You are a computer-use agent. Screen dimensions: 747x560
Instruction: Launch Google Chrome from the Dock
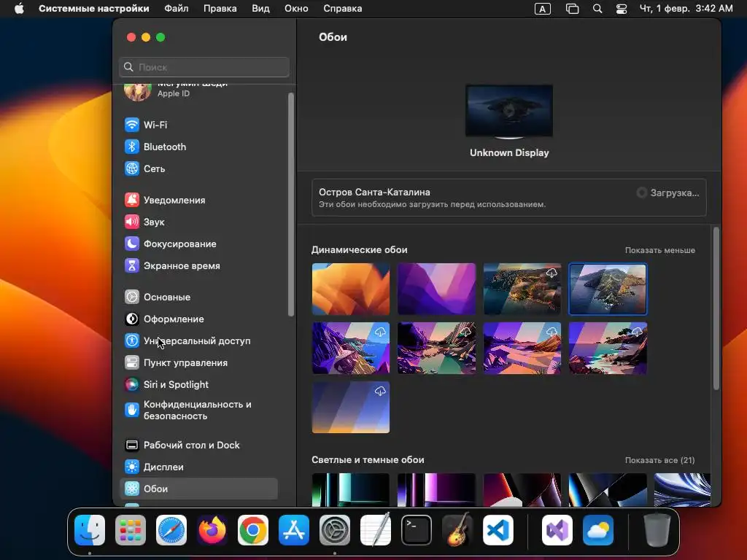tap(253, 530)
